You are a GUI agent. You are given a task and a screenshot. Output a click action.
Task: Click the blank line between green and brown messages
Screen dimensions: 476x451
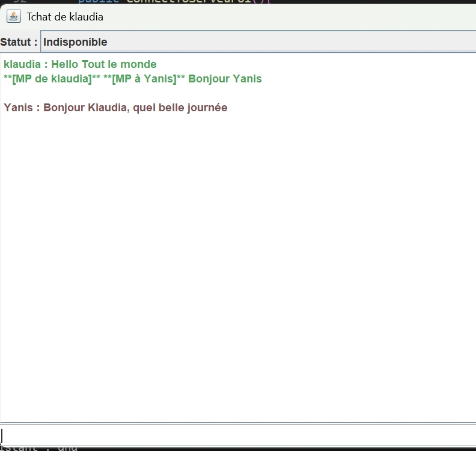click(x=120, y=93)
